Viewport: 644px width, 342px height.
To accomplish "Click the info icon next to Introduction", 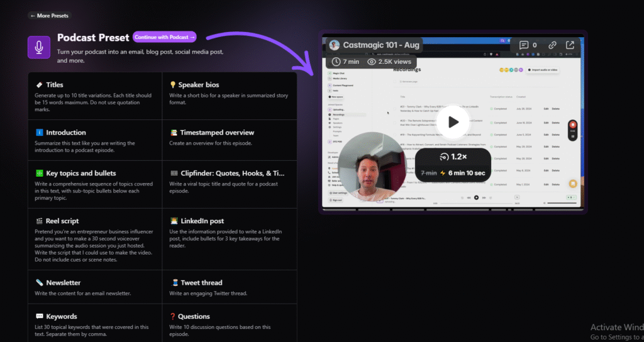I will click(39, 133).
